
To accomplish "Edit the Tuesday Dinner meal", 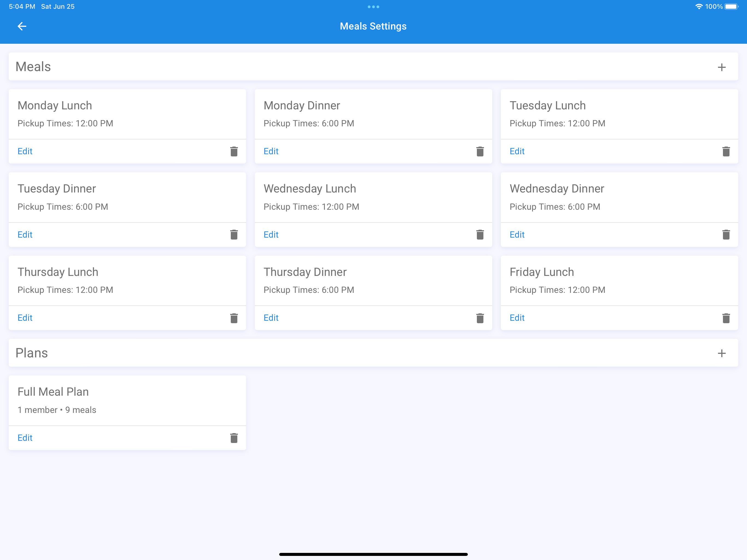I will coord(25,235).
